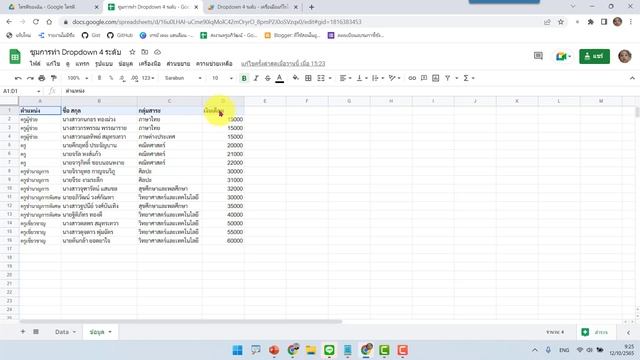Open text wrapping dropdown

[378, 78]
